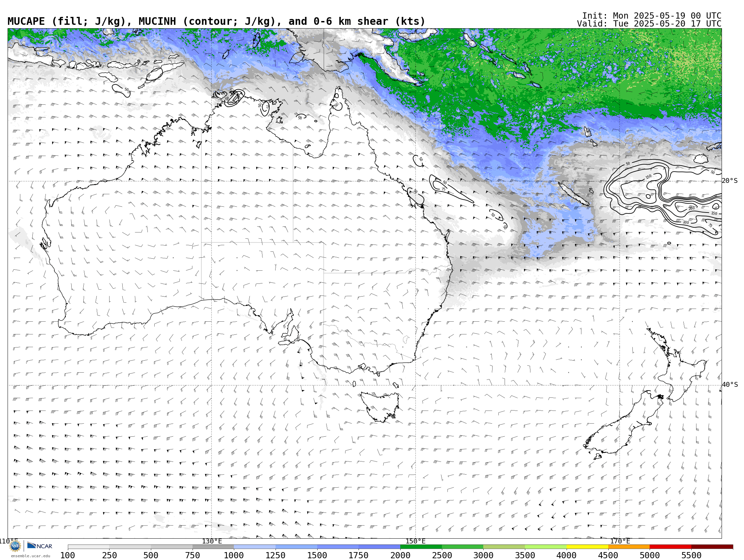Image resolution: width=744 pixels, height=560 pixels.
Task: Click the 1000 colorbar tick label
Action: pos(234,556)
